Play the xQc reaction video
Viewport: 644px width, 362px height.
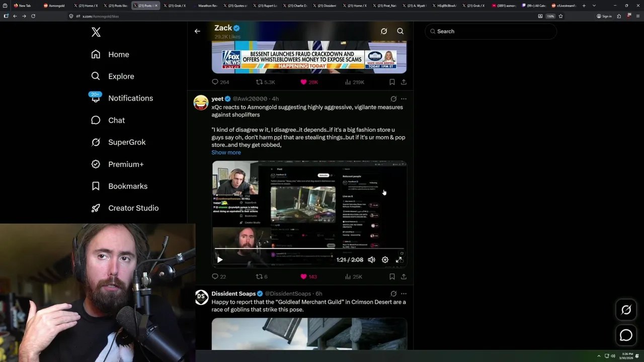(219, 260)
